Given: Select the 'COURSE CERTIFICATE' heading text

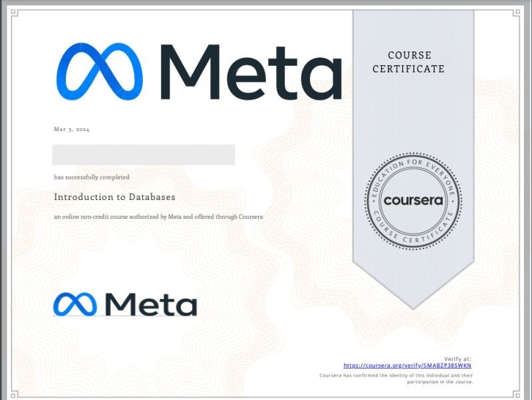Looking at the screenshot, I should point(409,62).
